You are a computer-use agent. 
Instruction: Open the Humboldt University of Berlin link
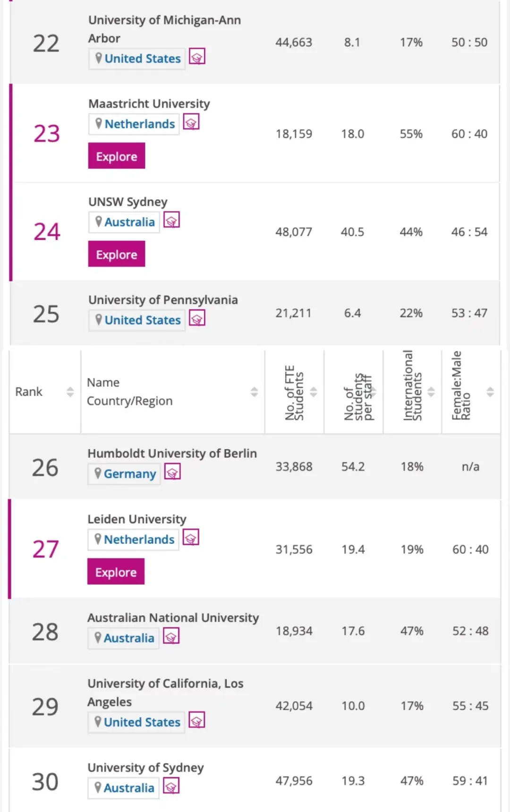(172, 453)
